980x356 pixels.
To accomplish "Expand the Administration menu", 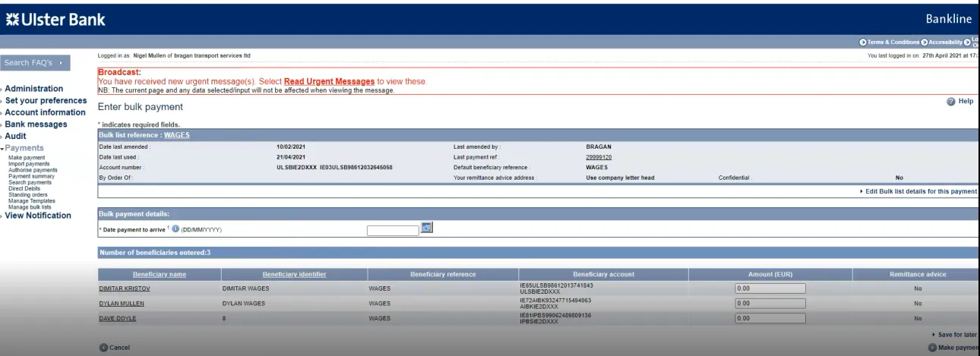I will pos(34,89).
